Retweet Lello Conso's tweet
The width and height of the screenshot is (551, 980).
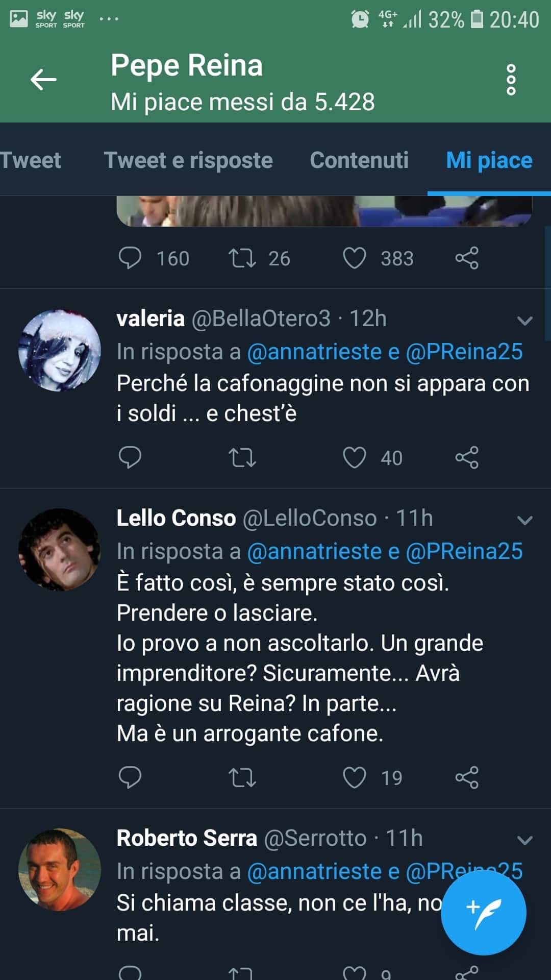242,777
